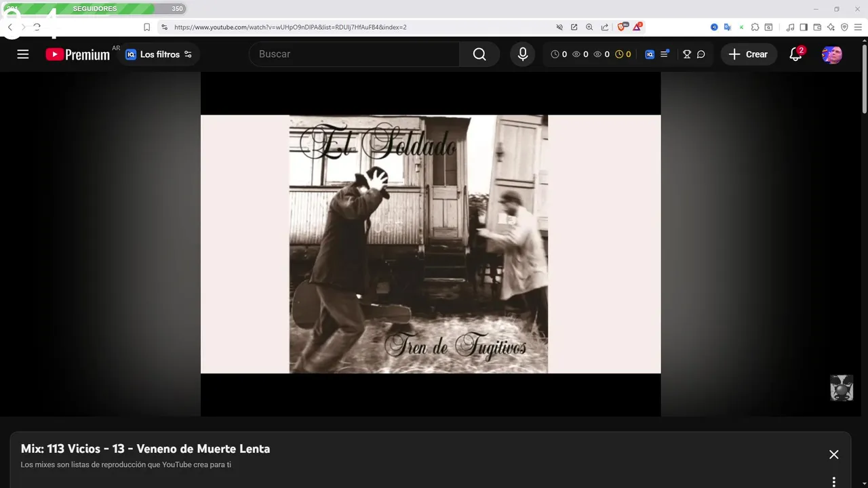Open the music note media control
868x488 pixels.
790,27
